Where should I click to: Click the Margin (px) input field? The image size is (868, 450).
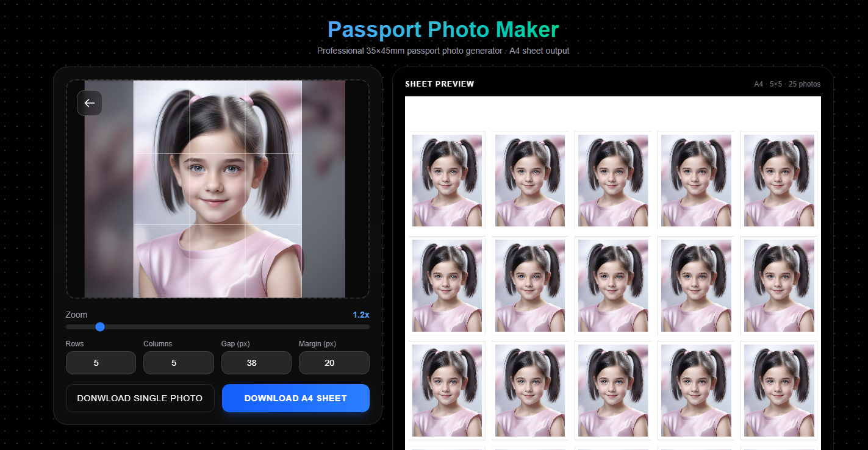coord(334,362)
